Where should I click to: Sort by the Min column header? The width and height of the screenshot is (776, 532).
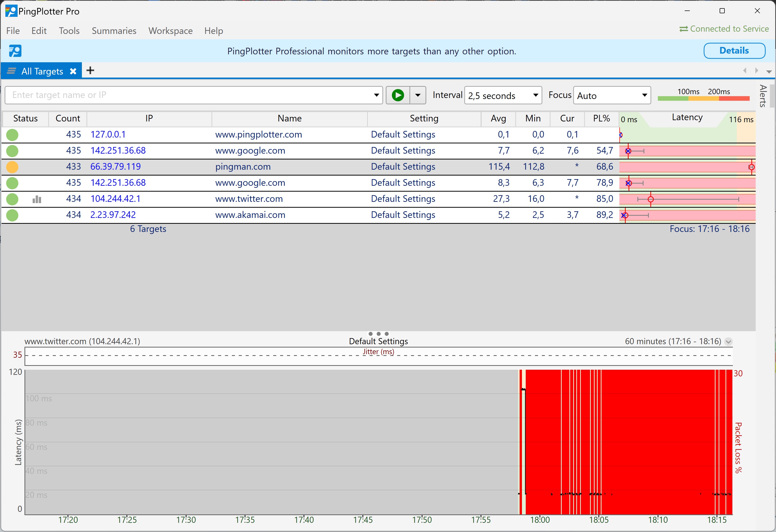(x=533, y=119)
